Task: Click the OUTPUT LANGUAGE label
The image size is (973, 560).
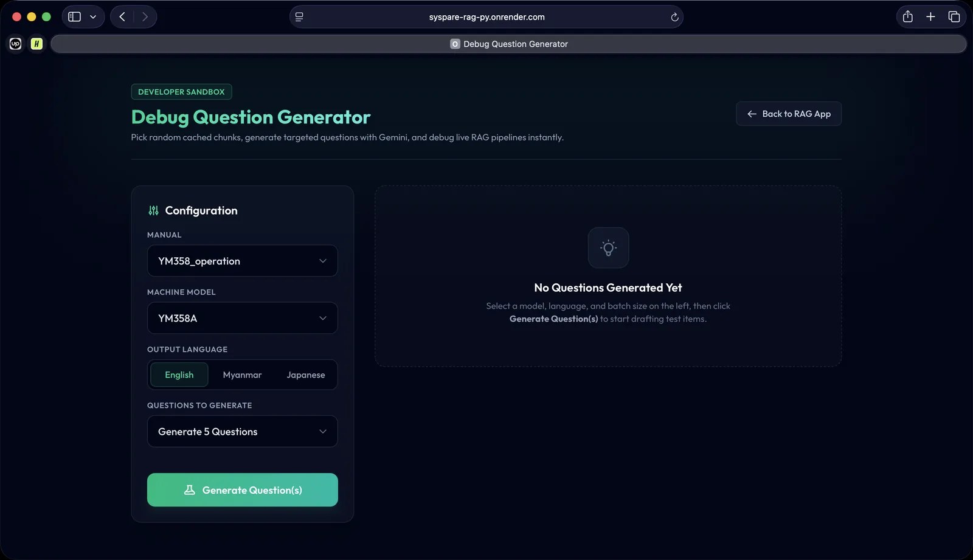Action: pyautogui.click(x=187, y=349)
